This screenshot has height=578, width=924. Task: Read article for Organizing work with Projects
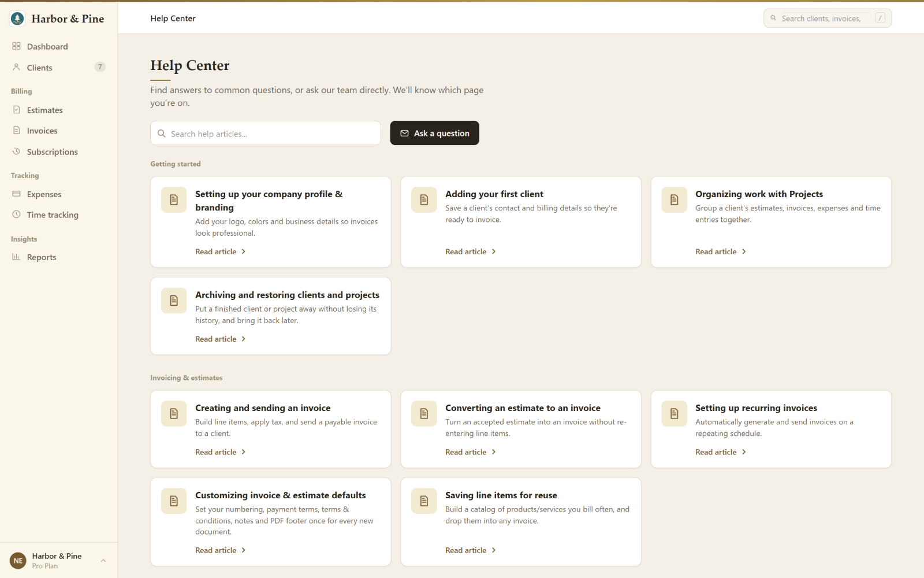pyautogui.click(x=721, y=251)
